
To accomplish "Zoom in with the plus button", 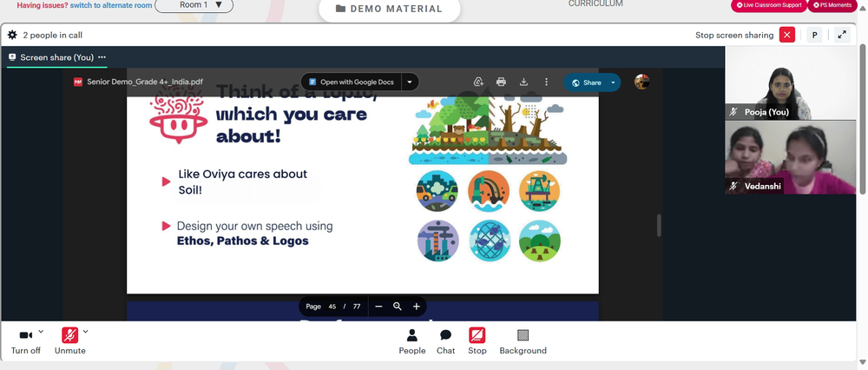I will (417, 307).
